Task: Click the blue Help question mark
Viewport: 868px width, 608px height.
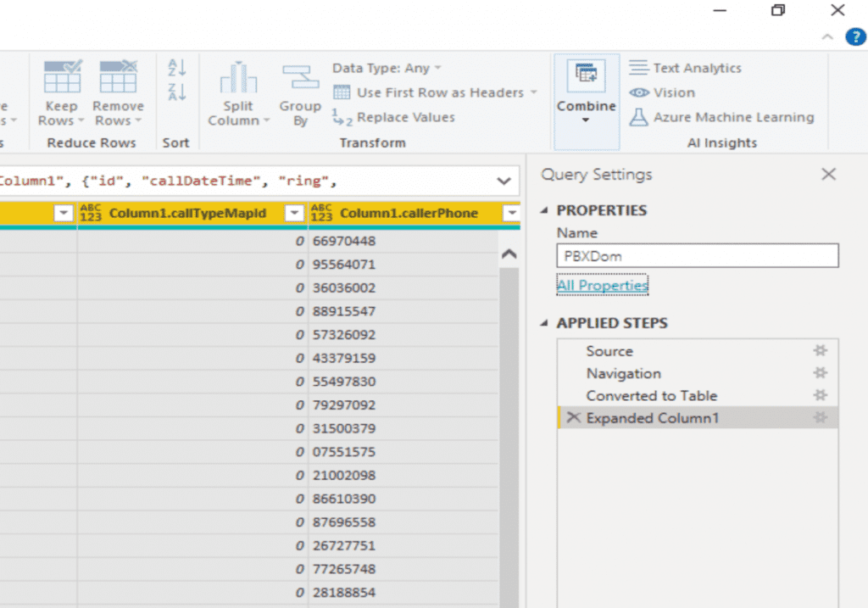Action: point(855,37)
